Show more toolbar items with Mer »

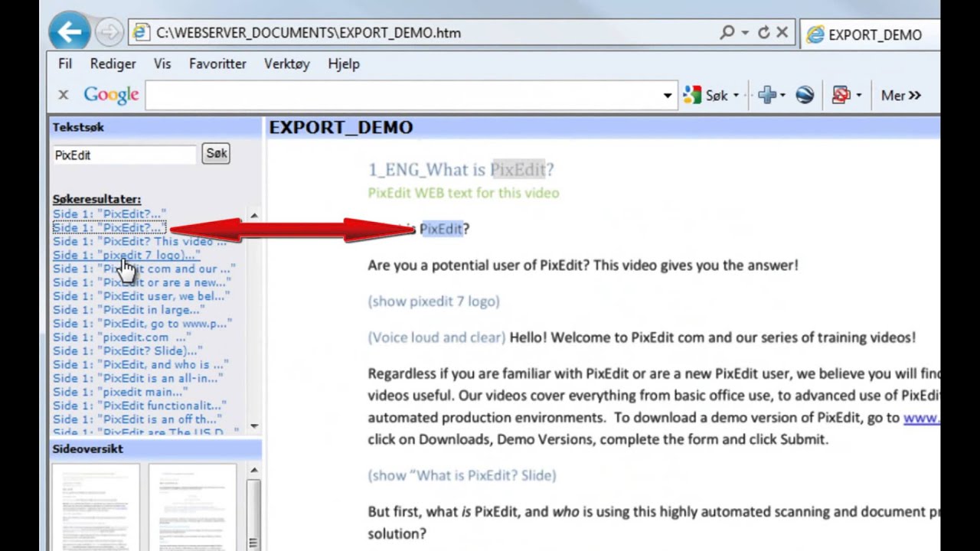(900, 96)
